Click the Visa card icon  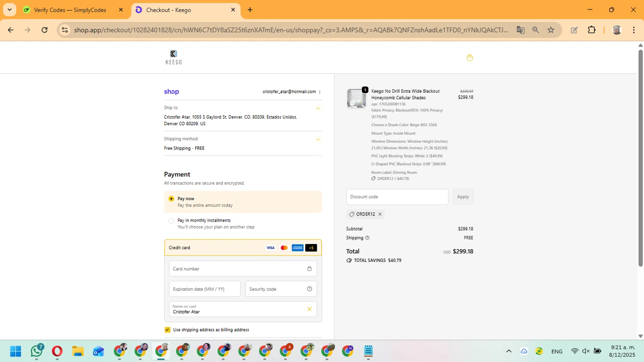(270, 248)
